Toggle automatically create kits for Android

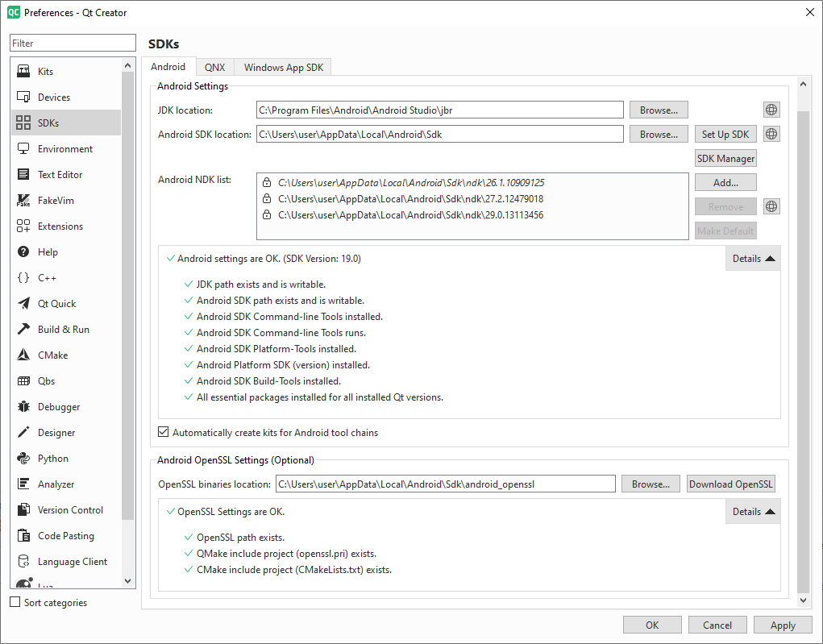coord(164,432)
